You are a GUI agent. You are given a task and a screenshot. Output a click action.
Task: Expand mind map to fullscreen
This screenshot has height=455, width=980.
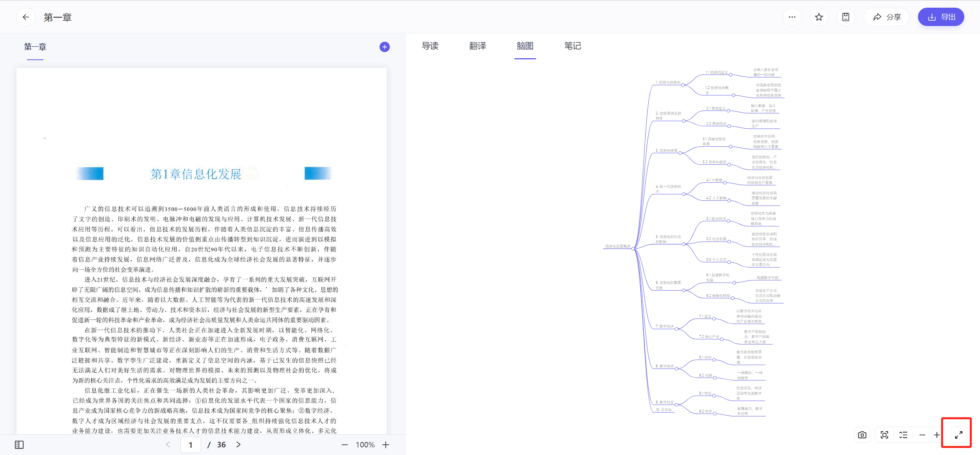[958, 435]
